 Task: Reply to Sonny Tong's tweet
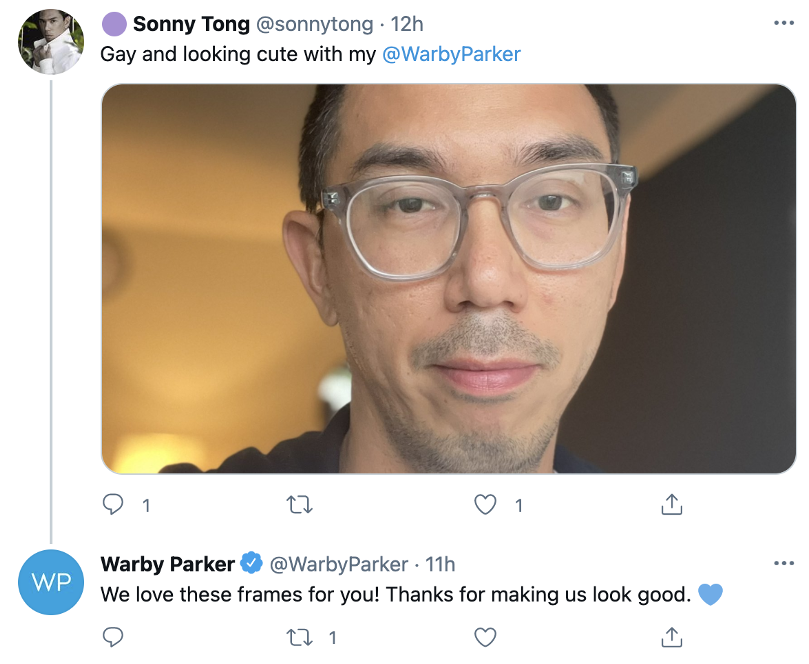[x=113, y=505]
